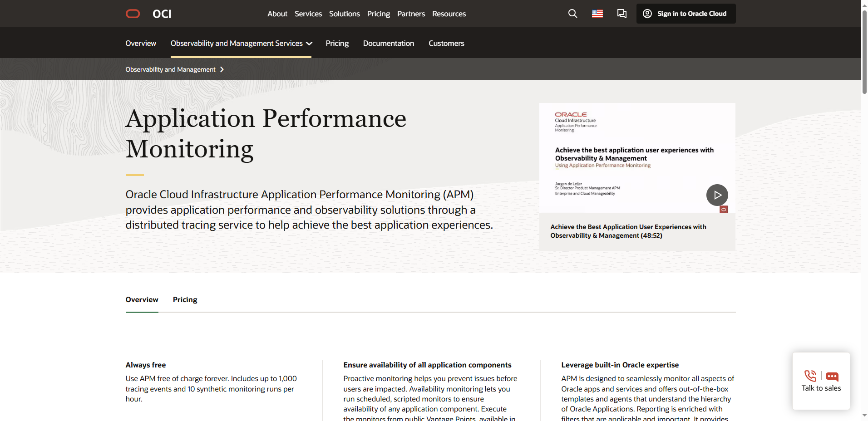Screen dimensions: 868x421
Task: Click the phone icon in Talk to sales
Action: 810,376
